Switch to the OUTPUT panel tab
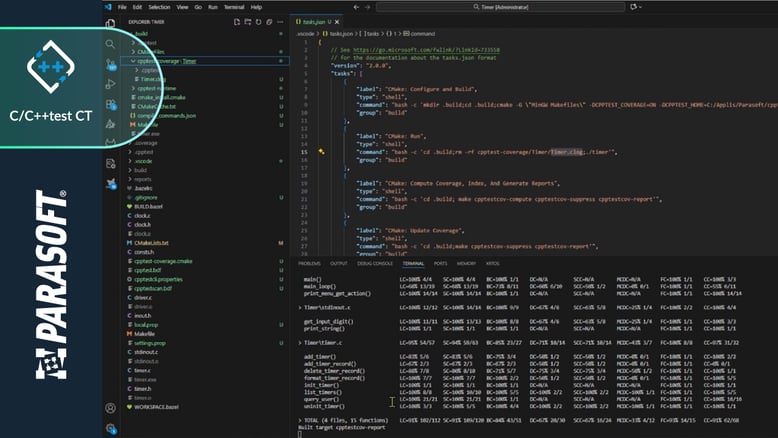 click(339, 263)
